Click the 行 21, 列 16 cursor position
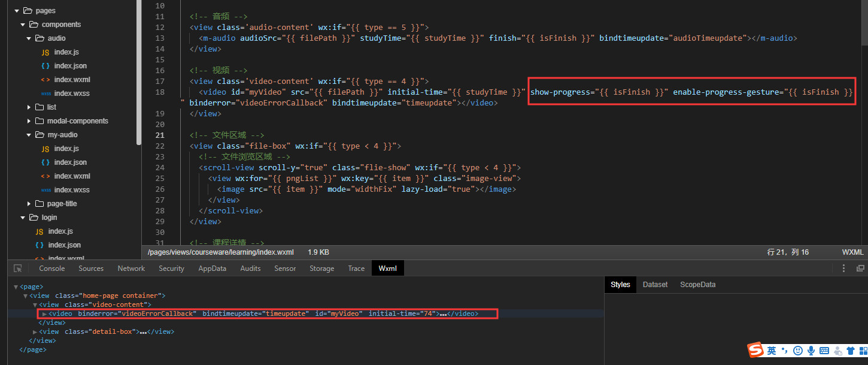 [788, 252]
